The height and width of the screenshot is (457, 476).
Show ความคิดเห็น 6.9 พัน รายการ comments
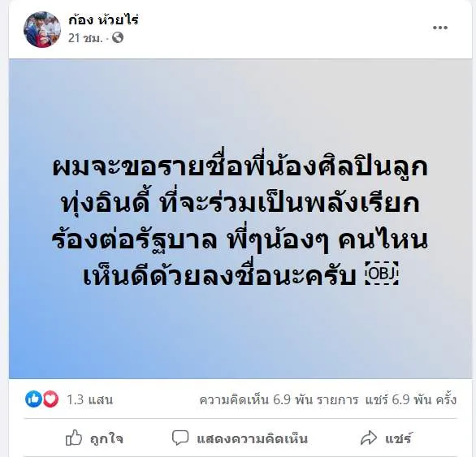click(x=279, y=400)
